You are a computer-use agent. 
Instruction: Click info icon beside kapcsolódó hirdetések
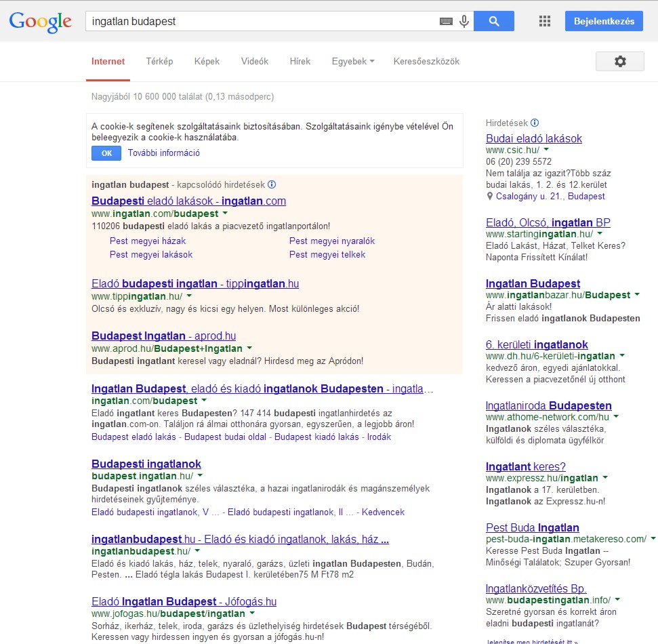pos(272,184)
